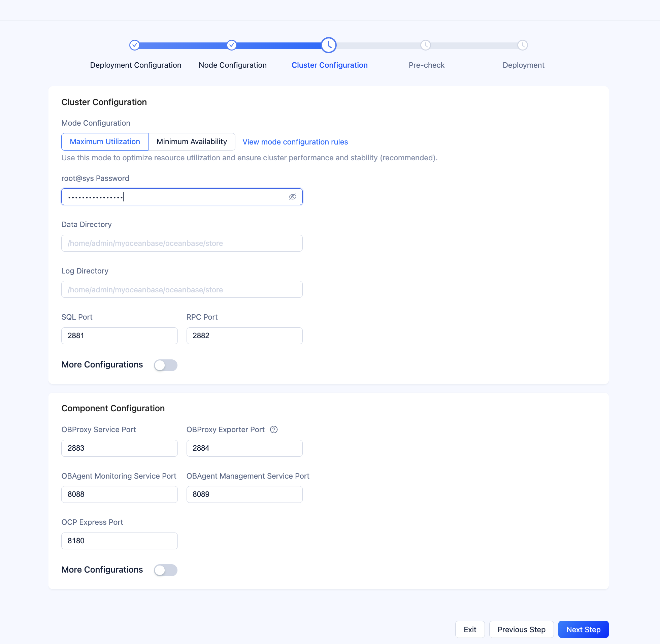Proceed with the Next Step button

(583, 630)
